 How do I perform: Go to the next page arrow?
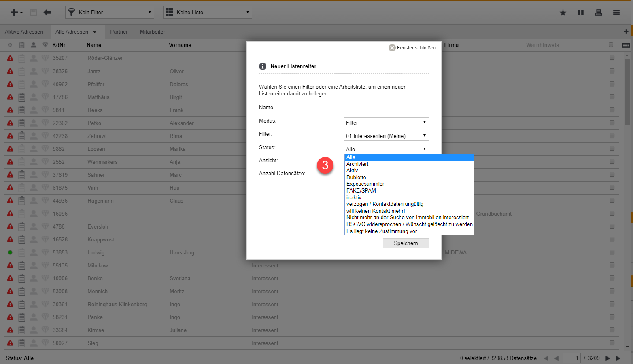pyautogui.click(x=608, y=358)
